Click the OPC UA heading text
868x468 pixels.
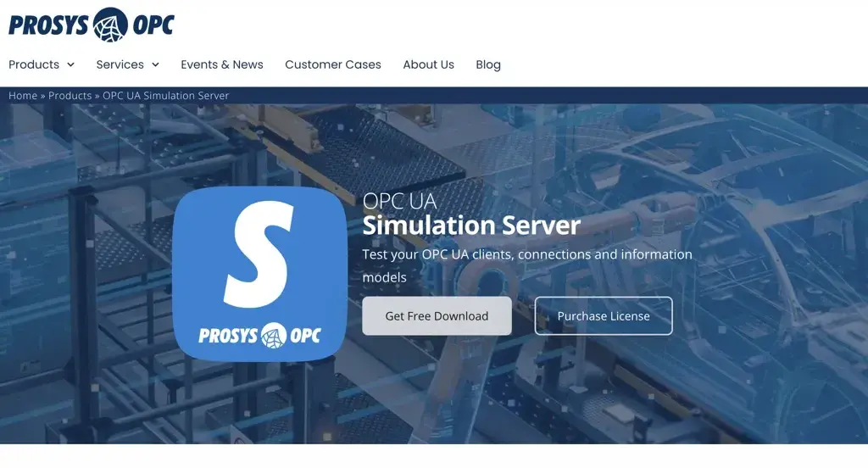pyautogui.click(x=400, y=201)
